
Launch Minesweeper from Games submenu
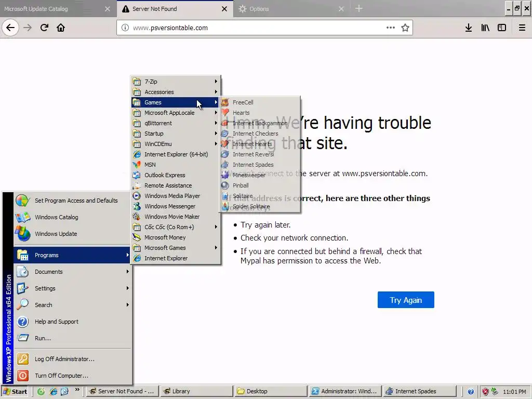coord(260,175)
